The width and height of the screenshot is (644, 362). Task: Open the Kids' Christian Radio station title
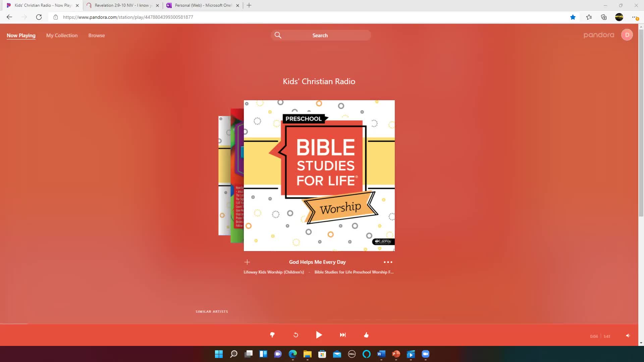point(319,81)
